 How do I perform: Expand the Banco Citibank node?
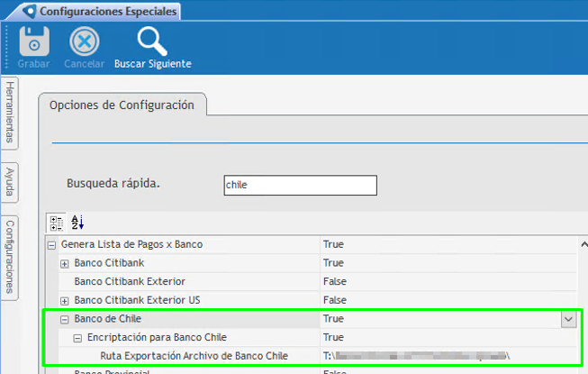click(65, 264)
